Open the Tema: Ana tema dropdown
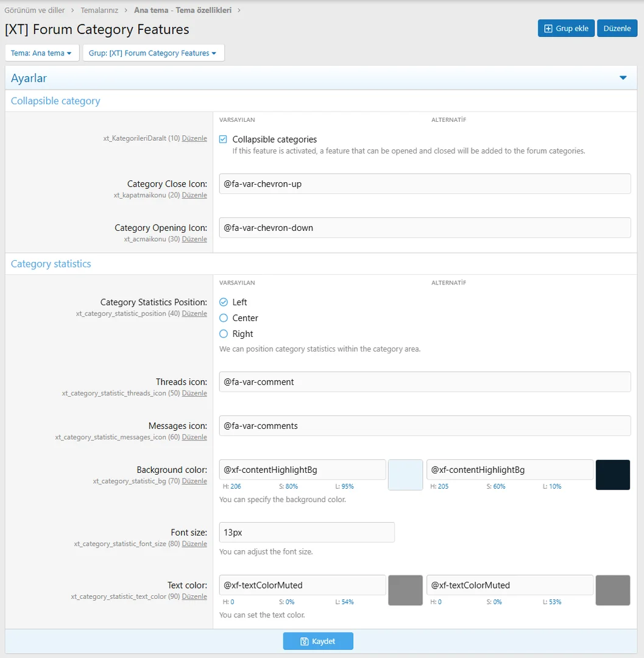The width and height of the screenshot is (644, 658). tap(41, 52)
